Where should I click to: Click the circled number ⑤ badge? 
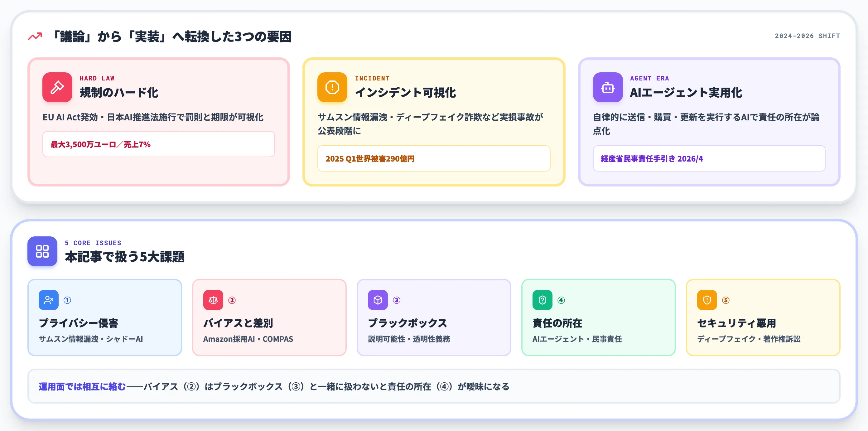(x=726, y=300)
